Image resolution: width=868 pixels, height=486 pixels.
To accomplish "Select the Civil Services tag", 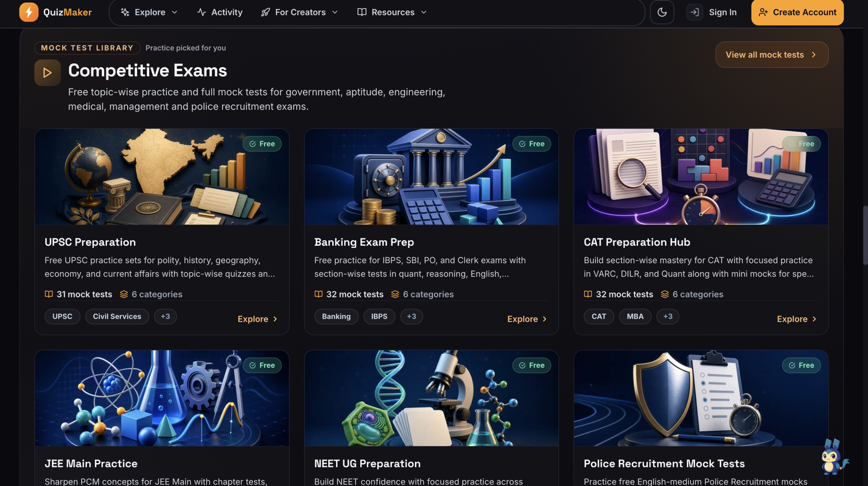I will click(x=117, y=316).
